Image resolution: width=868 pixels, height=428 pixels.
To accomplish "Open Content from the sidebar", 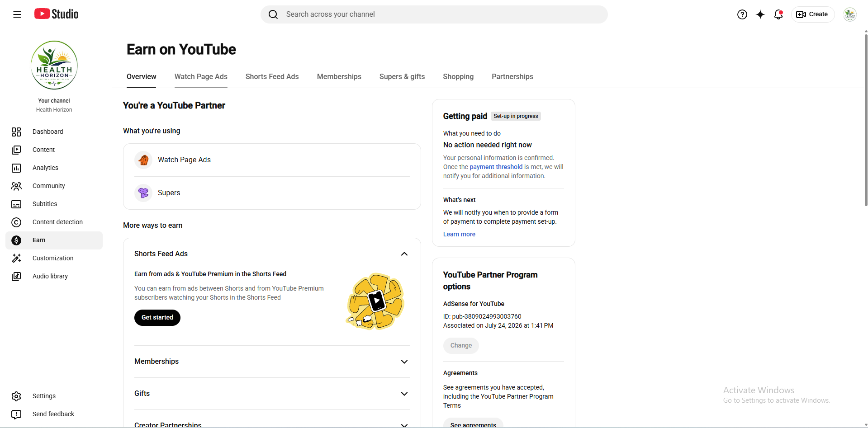I will 54,150.
